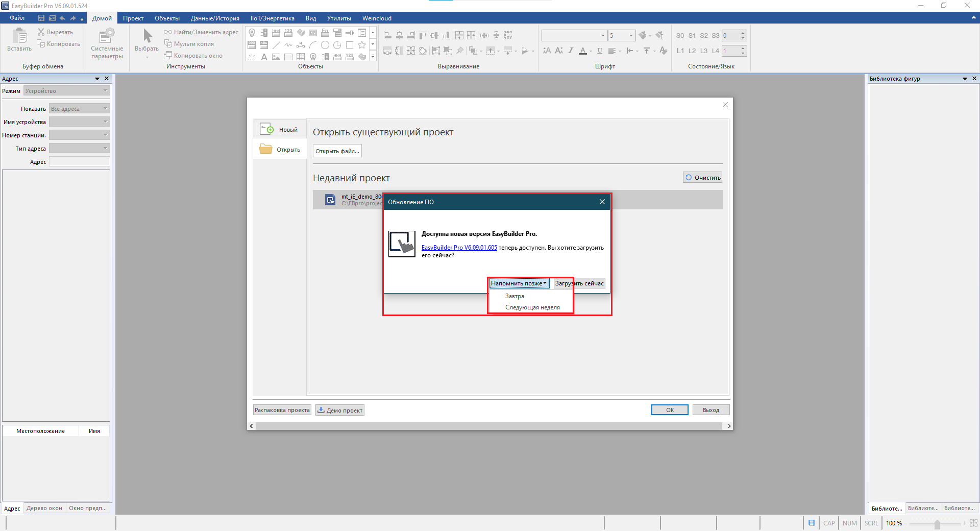Click the Демо проект button
The image size is (980, 531).
point(340,410)
